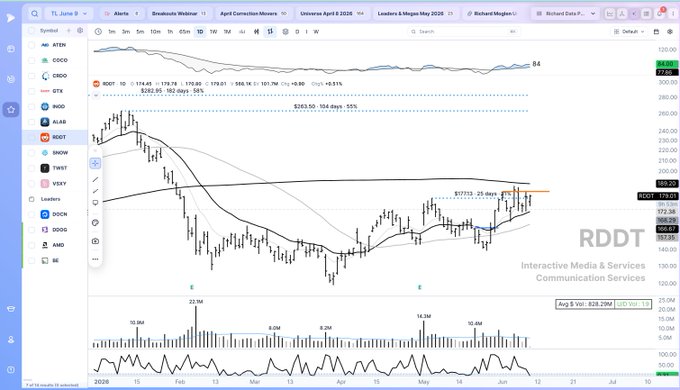The image size is (680, 390).
Task: Toggle the select-all Symbol checkbox
Action: (31, 31)
